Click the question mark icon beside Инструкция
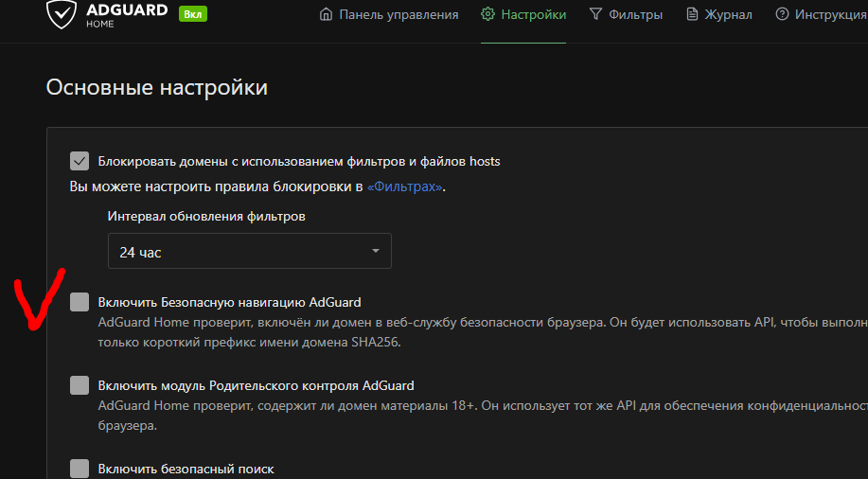The image size is (868, 479). [782, 14]
